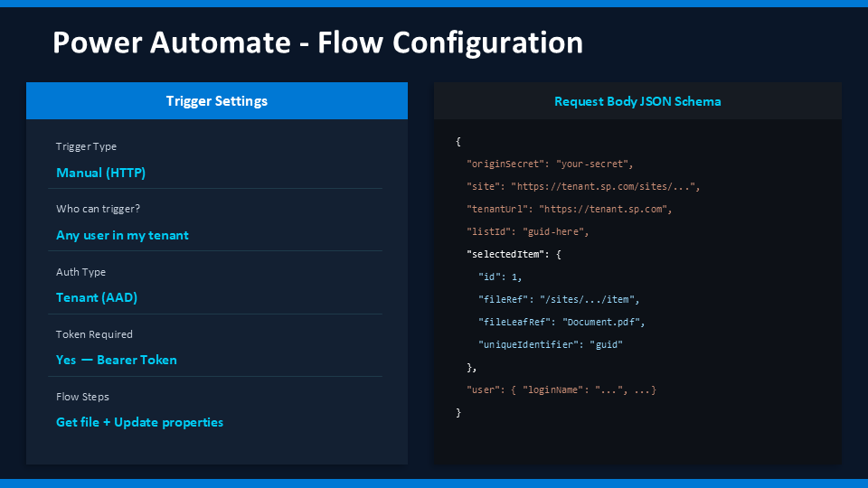Click the tenantUrl line in the JSON
868x488 pixels.
[x=569, y=209]
